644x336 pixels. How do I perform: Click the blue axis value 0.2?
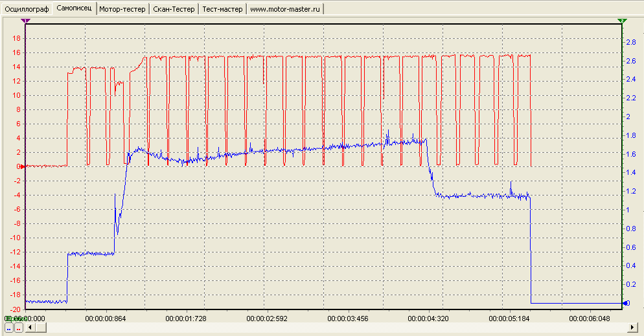631,284
